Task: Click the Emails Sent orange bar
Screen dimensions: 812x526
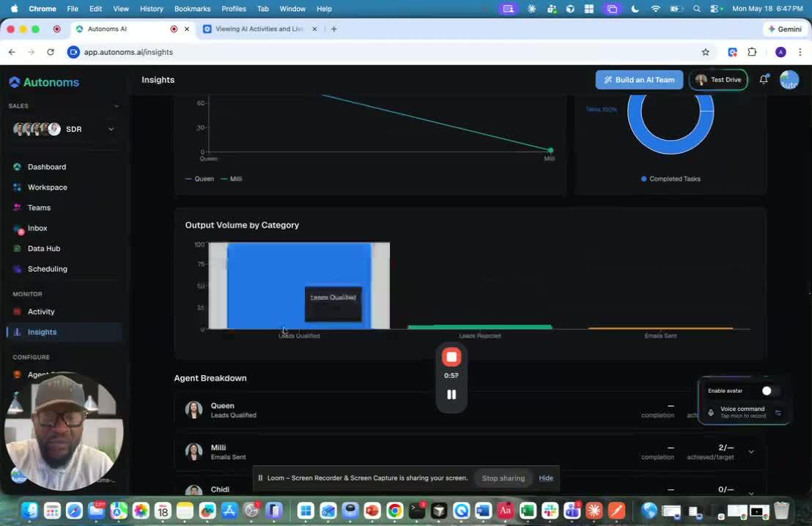Action: [660, 327]
